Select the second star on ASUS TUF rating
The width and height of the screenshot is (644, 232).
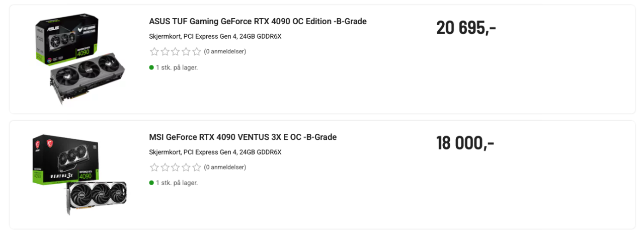pyautogui.click(x=165, y=51)
